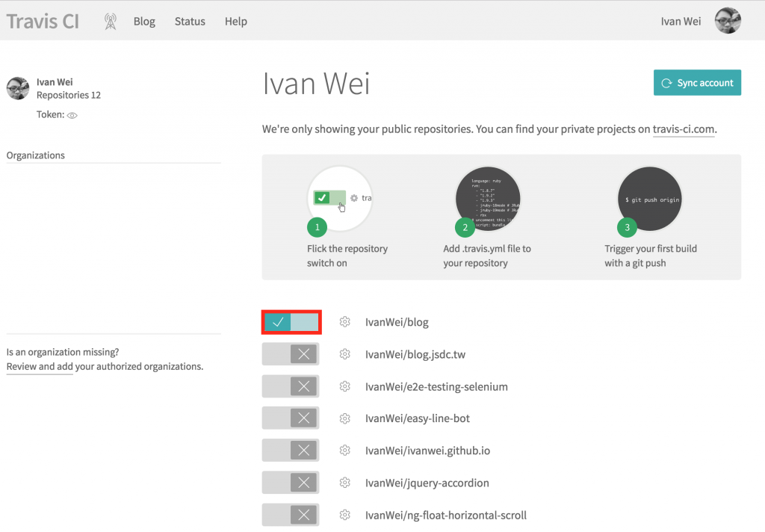Click the Repositories 12 text
Screen dimensions: 765x532
tap(68, 95)
